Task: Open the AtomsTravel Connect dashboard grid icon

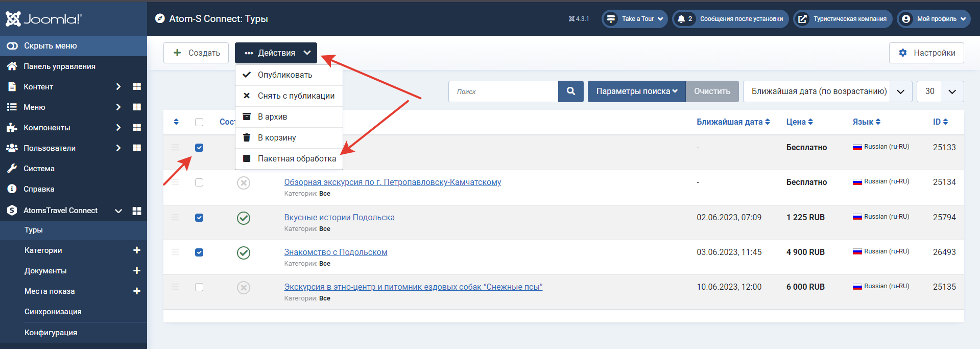Action: coord(137,211)
